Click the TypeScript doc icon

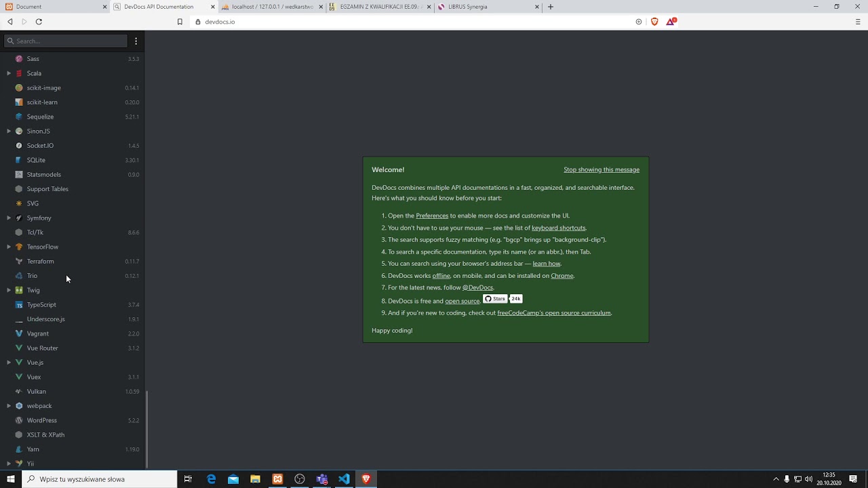[19, 305]
